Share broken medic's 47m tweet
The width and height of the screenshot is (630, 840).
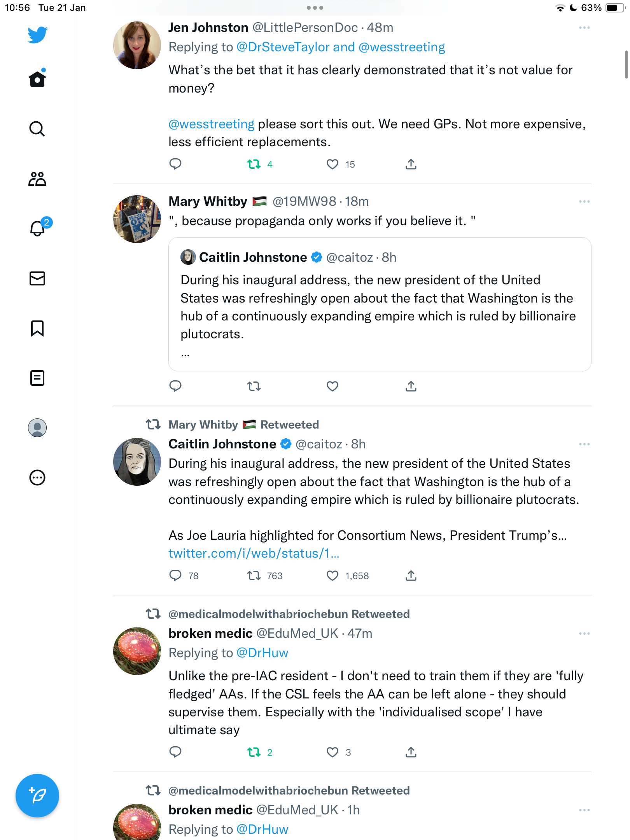tap(411, 752)
